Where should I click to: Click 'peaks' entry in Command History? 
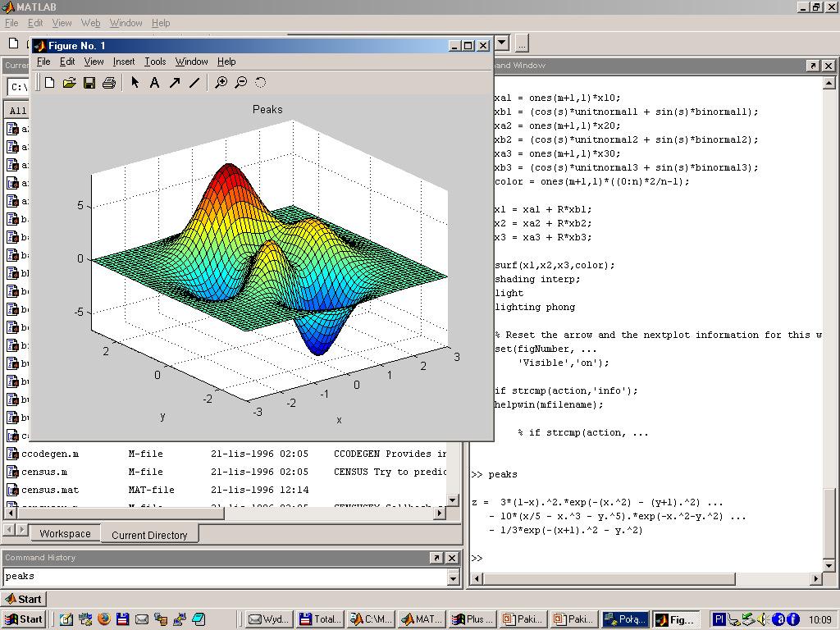point(20,577)
